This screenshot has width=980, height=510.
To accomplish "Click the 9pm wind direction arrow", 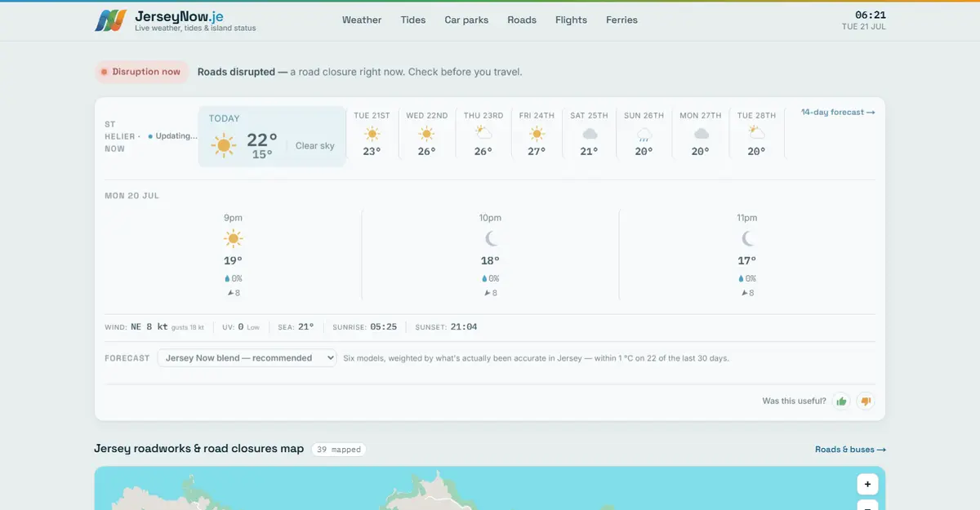I will (x=230, y=293).
